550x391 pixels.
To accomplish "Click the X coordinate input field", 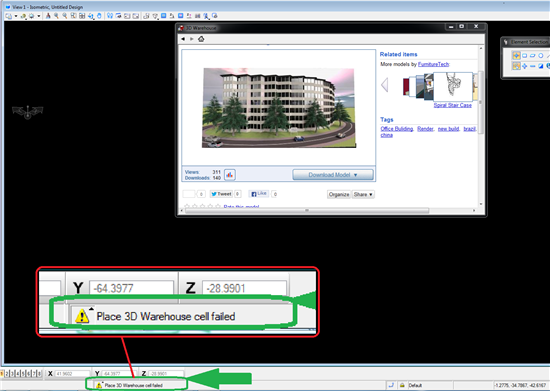I will coord(72,374).
